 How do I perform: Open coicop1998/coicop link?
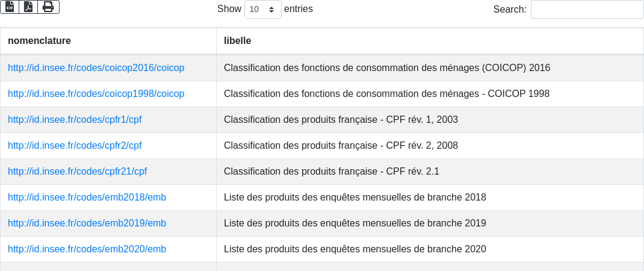point(96,94)
